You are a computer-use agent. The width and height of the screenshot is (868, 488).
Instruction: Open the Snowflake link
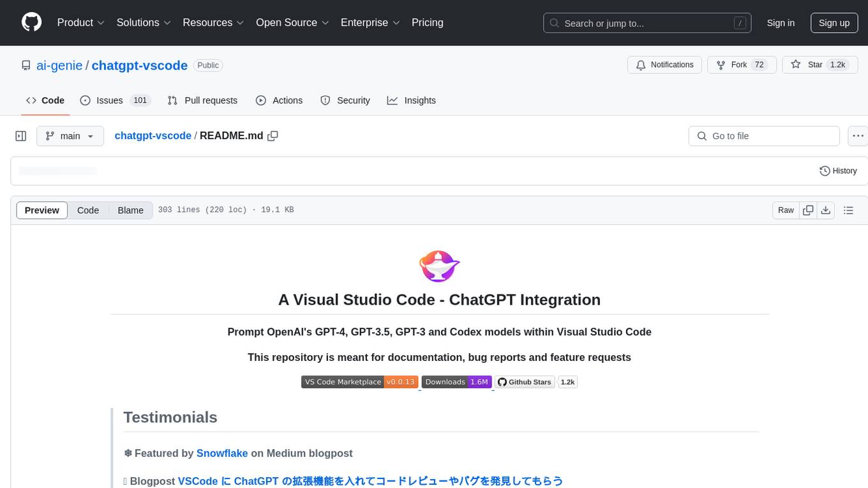pos(222,453)
